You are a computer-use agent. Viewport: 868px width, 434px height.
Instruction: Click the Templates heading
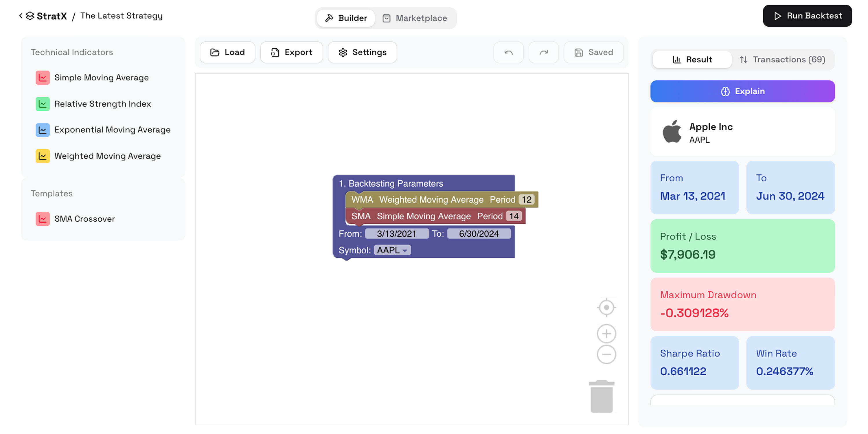(x=52, y=193)
